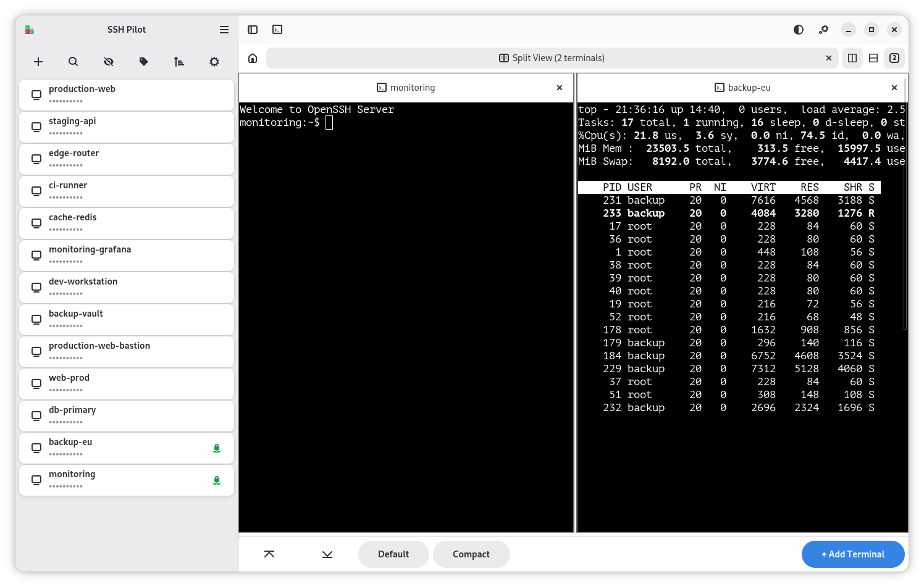924x587 pixels.
Task: Select cache-redis connection
Action: point(127,223)
